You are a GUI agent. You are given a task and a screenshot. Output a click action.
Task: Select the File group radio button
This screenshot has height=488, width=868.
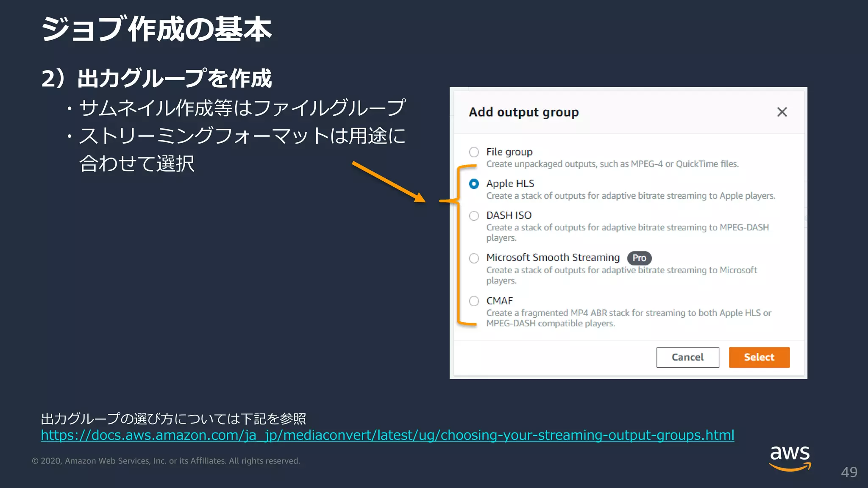[x=474, y=152]
